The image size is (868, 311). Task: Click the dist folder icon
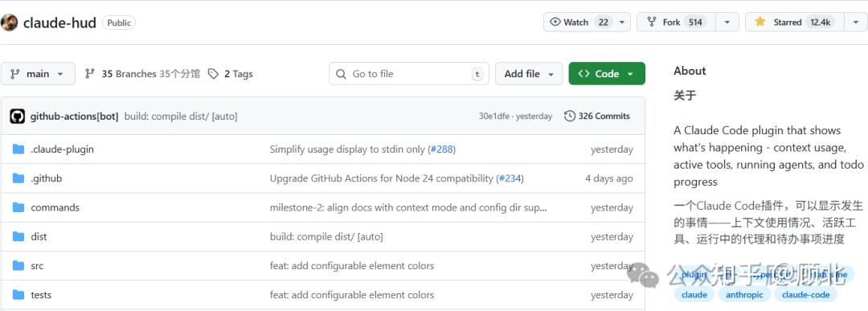[18, 236]
